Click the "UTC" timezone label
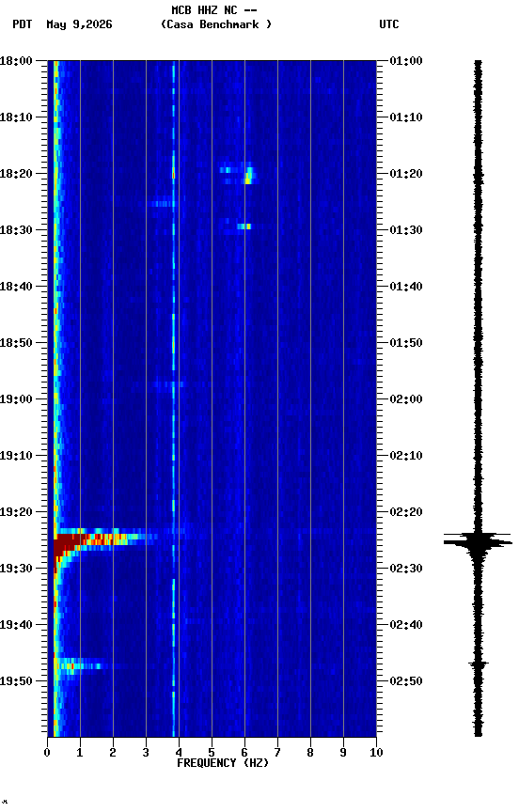 pyautogui.click(x=389, y=24)
